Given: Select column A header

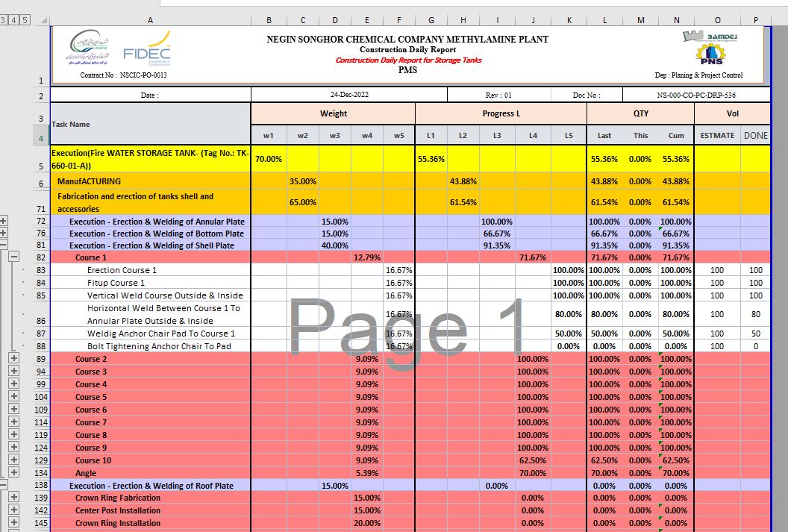Looking at the screenshot, I should pyautogui.click(x=150, y=19).
